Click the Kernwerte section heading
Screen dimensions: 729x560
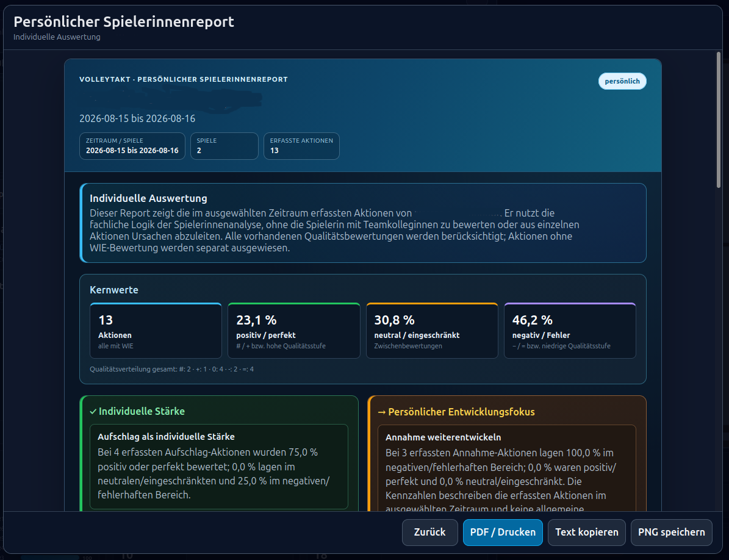[x=114, y=290]
